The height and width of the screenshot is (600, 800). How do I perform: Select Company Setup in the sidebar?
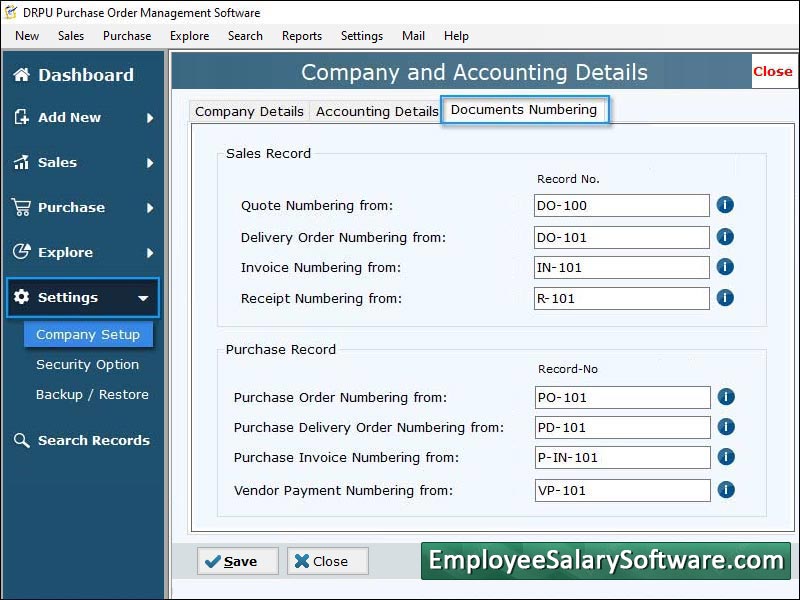88,334
